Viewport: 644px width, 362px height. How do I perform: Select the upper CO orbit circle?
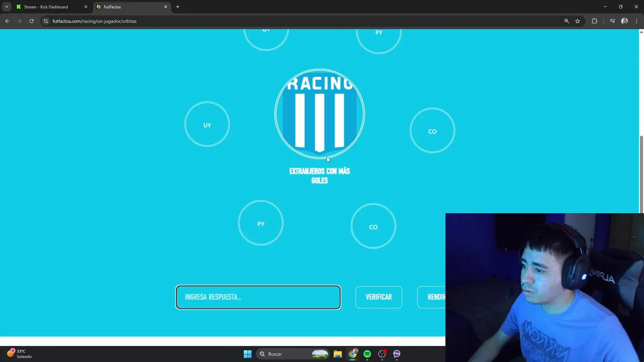pyautogui.click(x=432, y=131)
